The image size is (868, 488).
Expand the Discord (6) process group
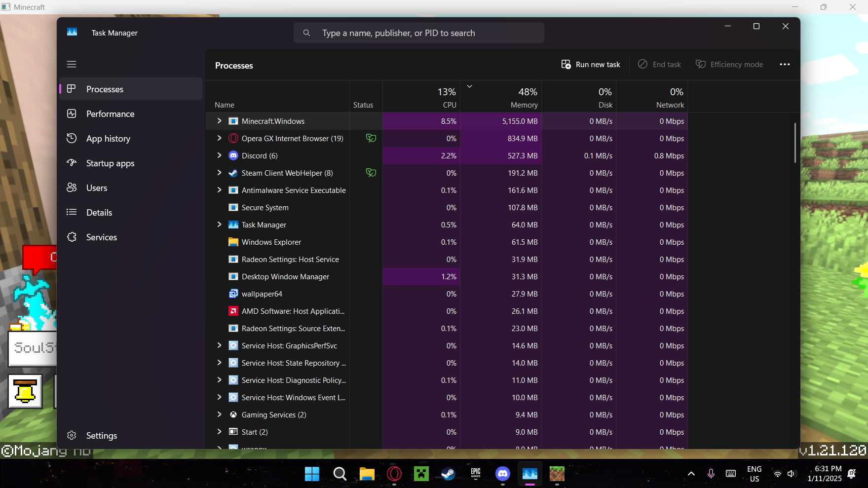point(219,155)
